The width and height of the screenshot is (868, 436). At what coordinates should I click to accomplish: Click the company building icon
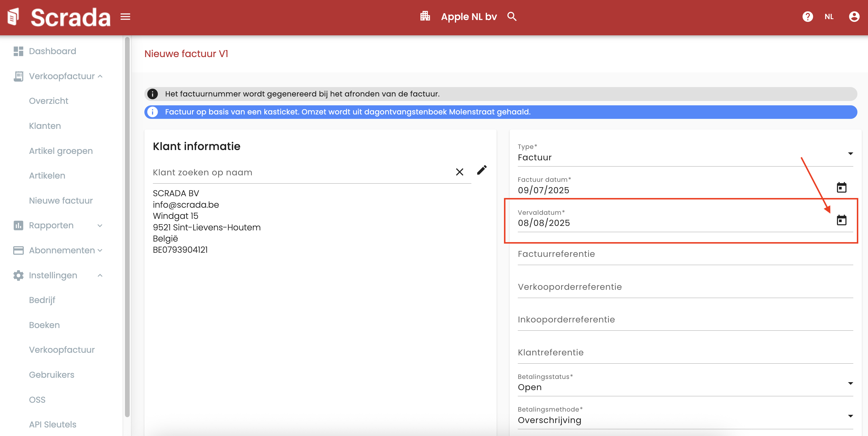pyautogui.click(x=425, y=16)
